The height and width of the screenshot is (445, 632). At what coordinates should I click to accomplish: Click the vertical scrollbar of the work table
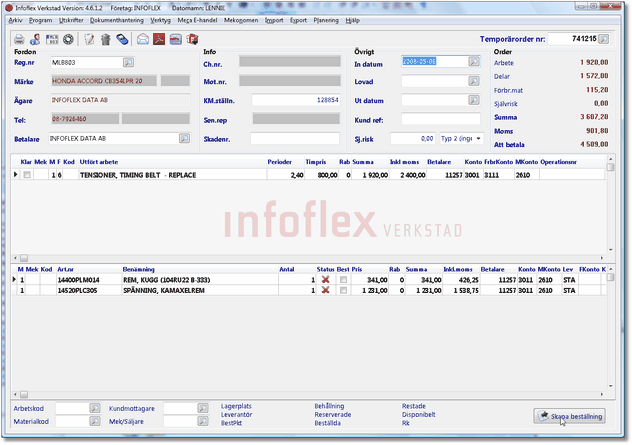pos(611,204)
